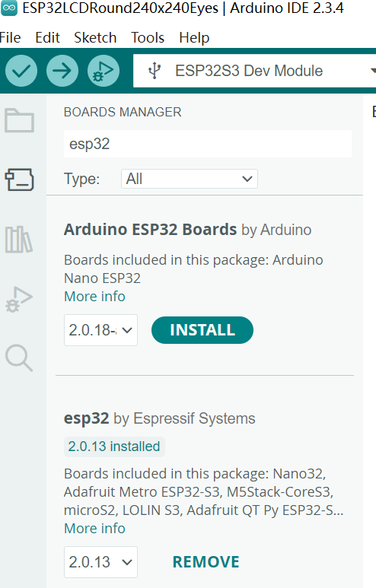Open the Tools menu
Image resolution: width=376 pixels, height=588 pixels.
pyautogui.click(x=148, y=38)
